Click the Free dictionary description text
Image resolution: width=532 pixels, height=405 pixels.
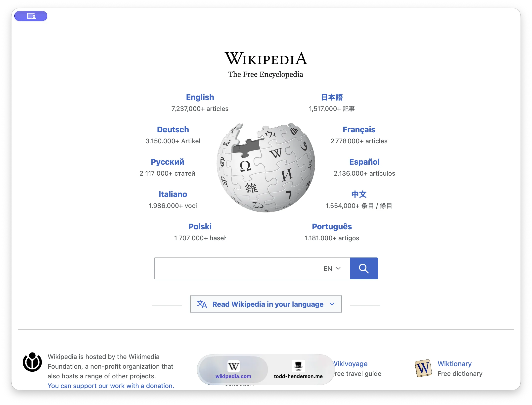pyautogui.click(x=460, y=374)
